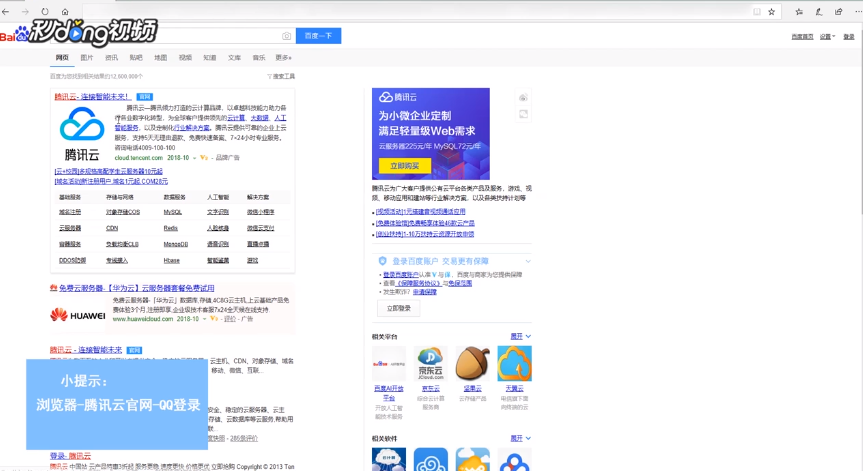Open the 免费云服务器 华为云 result title

pos(136,288)
